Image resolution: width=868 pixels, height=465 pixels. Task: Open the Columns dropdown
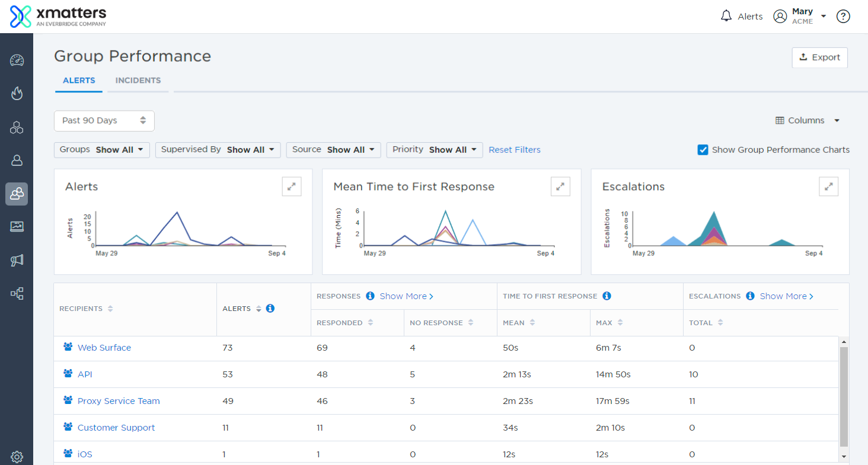pos(808,120)
